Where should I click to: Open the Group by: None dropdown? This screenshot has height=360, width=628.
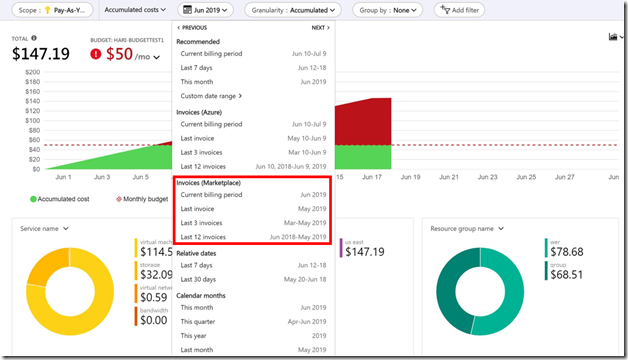387,10
